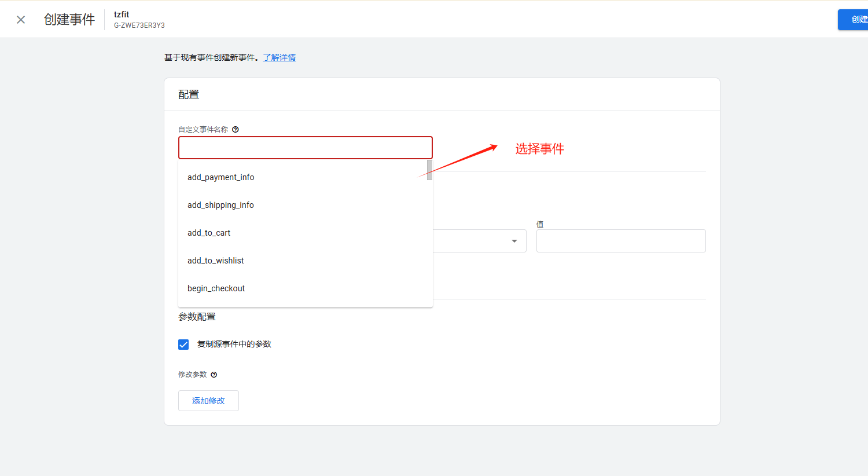Image resolution: width=868 pixels, height=476 pixels.
Task: Click the tzfit property name
Action: (x=122, y=14)
